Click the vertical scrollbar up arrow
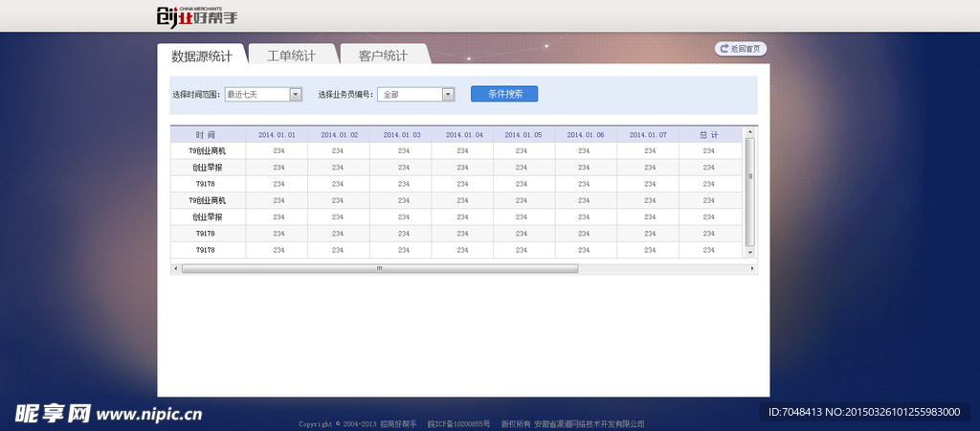 750,133
